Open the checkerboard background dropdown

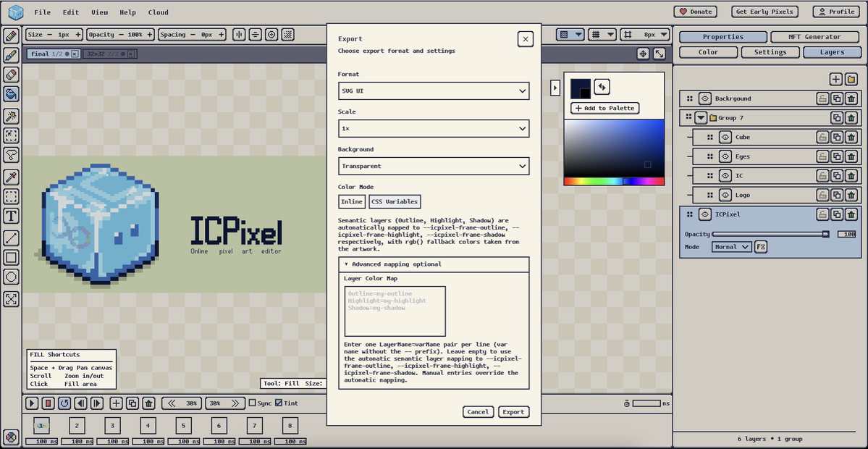point(570,34)
